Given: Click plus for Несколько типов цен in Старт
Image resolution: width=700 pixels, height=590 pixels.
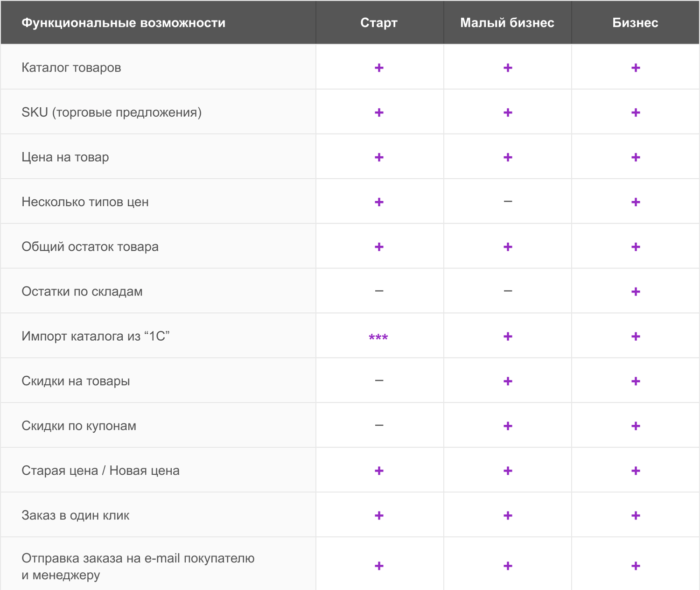Looking at the screenshot, I should [x=379, y=202].
